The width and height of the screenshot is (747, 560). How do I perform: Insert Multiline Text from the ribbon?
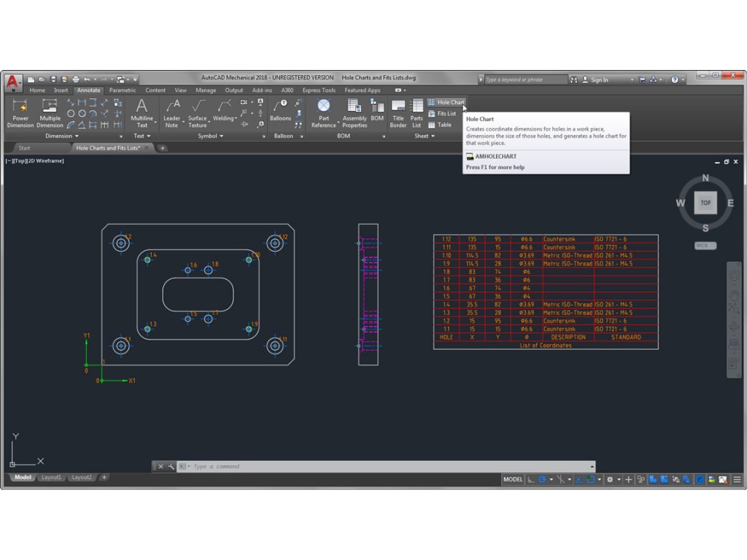point(142,113)
